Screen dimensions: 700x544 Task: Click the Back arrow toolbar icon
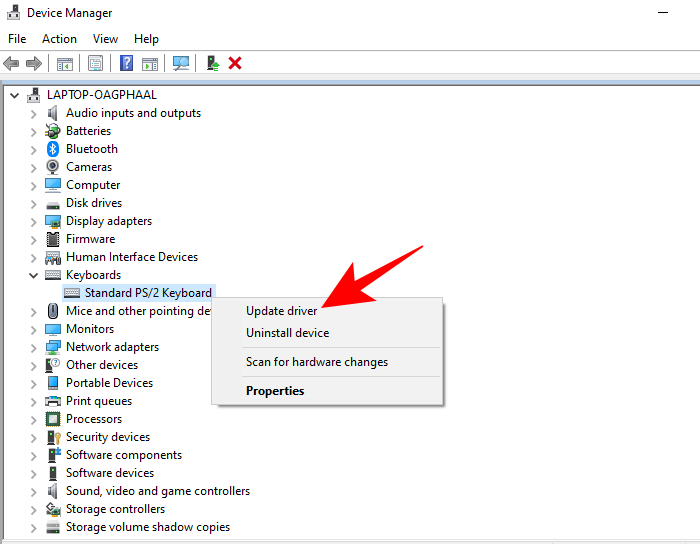(x=11, y=63)
